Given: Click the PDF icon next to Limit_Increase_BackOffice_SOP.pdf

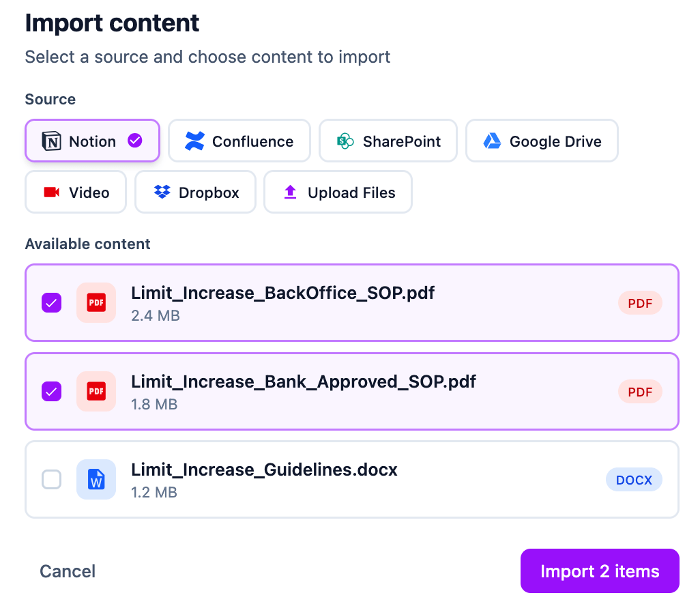Looking at the screenshot, I should 96,302.
